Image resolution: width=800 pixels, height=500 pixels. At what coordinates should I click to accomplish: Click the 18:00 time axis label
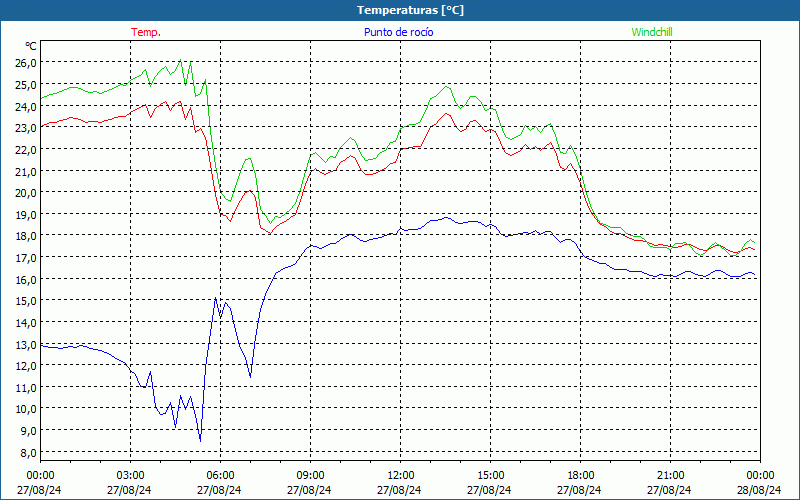[581, 476]
